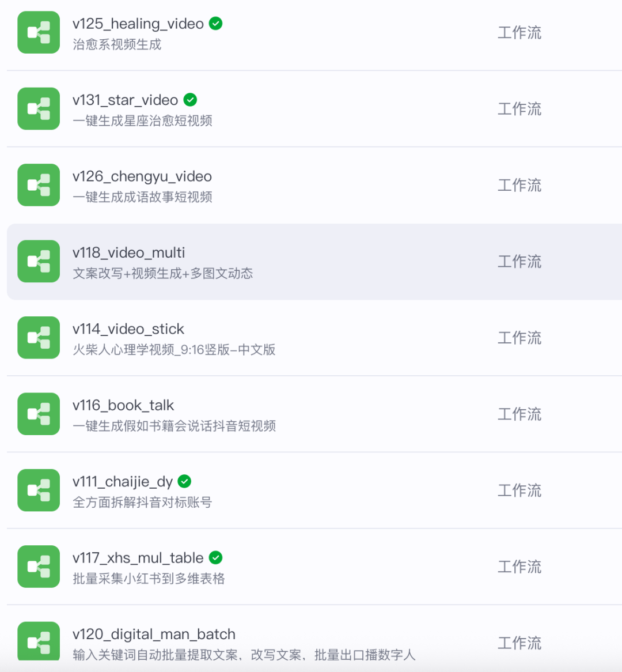Click the v126_chengyu_video workflow icon
Screen dimensions: 622x672
39,185
